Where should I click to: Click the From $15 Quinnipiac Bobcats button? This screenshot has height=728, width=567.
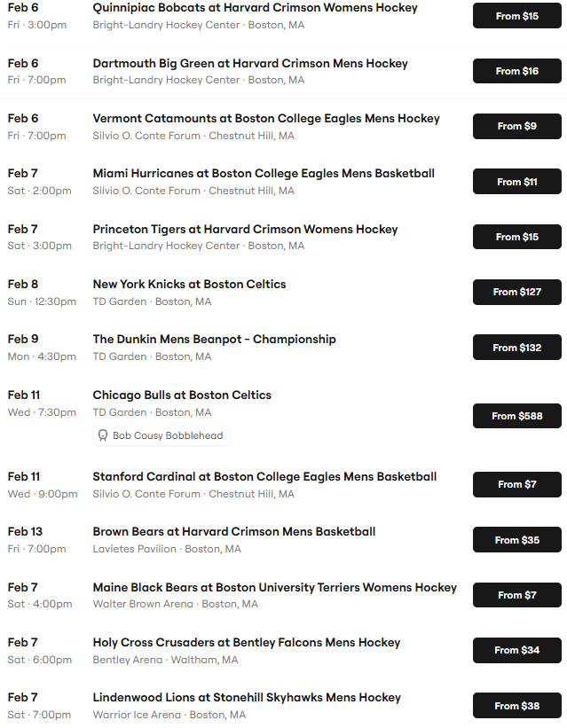point(516,16)
